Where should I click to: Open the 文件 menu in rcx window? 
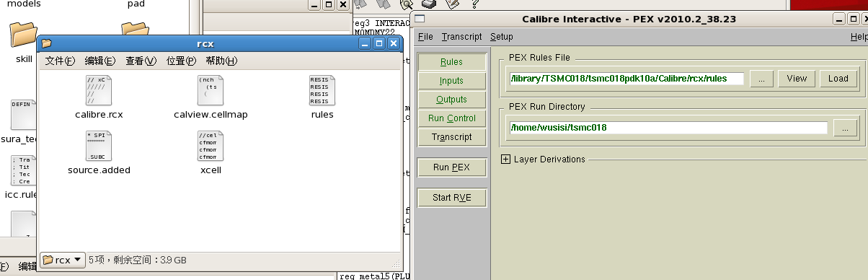click(x=60, y=61)
